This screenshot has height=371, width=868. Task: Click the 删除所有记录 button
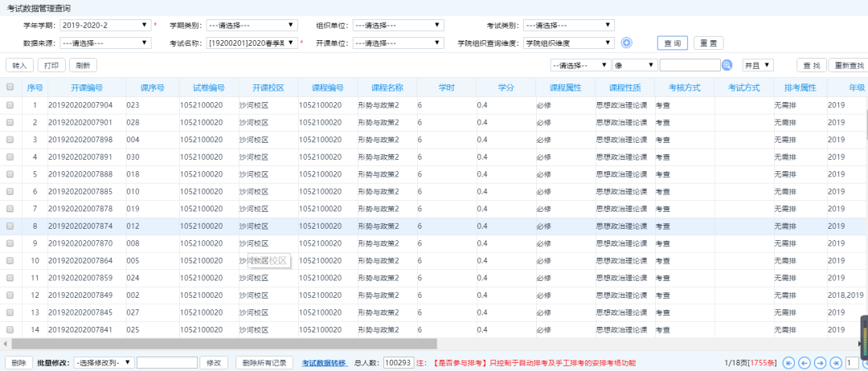[x=264, y=363]
